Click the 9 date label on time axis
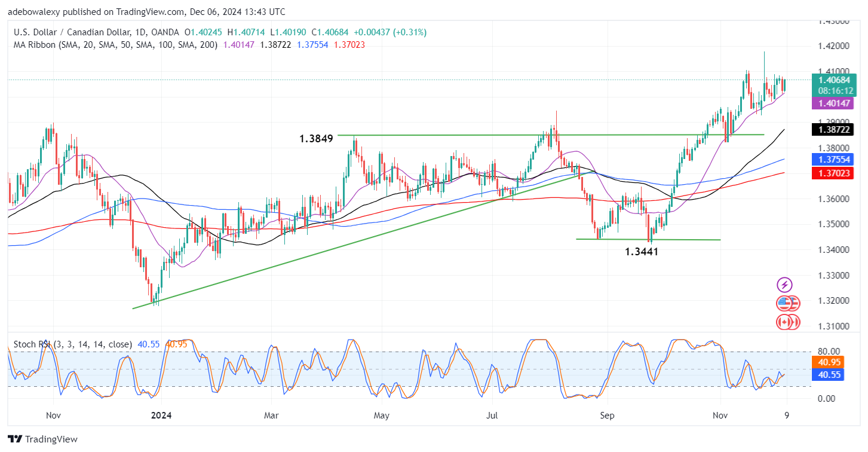Screen dimensions: 868x452 pyautogui.click(x=786, y=414)
